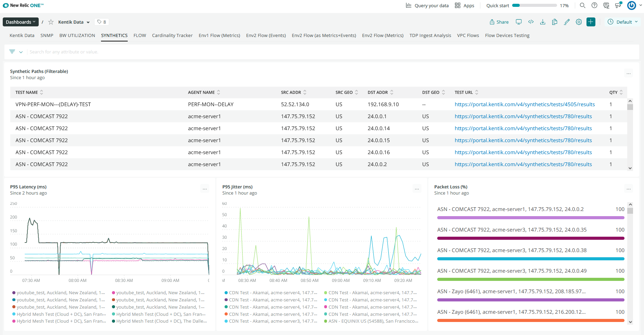Image resolution: width=644 pixels, height=335 pixels.
Task: Open options menu for Packet Loss widget
Action: 629,189
